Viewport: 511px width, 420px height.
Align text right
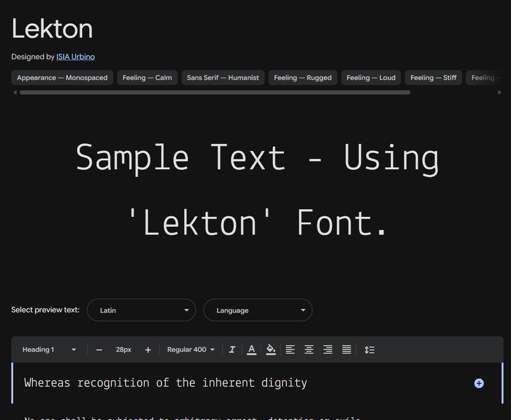328,350
